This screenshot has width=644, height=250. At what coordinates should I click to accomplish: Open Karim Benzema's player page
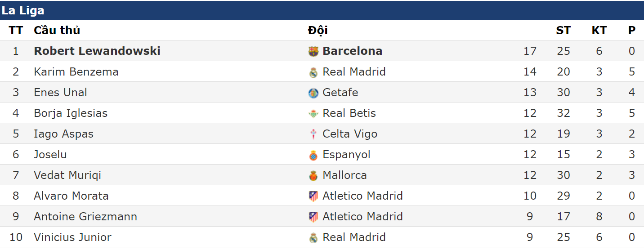[76, 72]
